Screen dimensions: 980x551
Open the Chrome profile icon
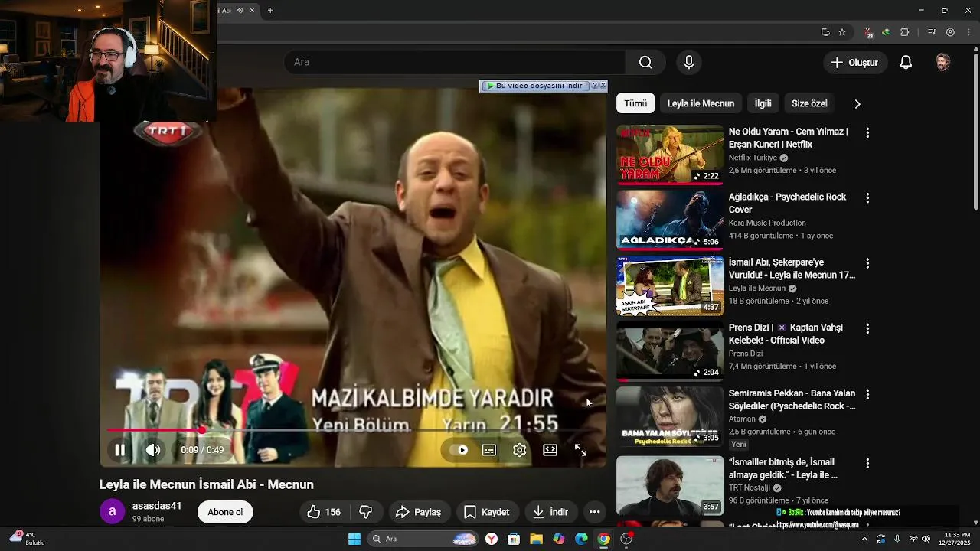950,32
